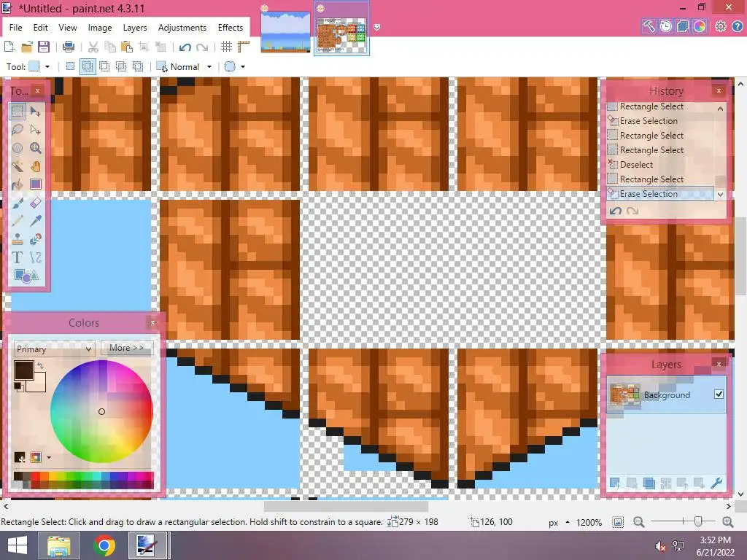Open the Primary color dropdown
Viewport: 747px width, 560px height.
(54, 349)
